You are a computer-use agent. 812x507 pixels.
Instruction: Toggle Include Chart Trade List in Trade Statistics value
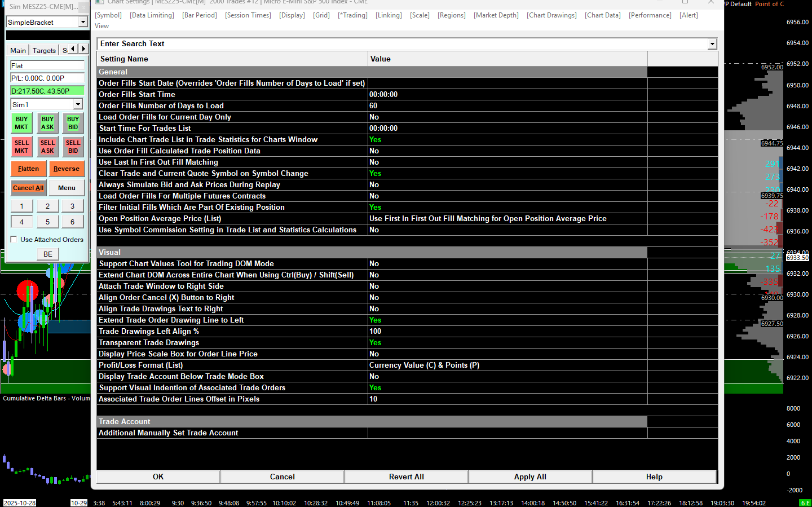click(x=507, y=139)
